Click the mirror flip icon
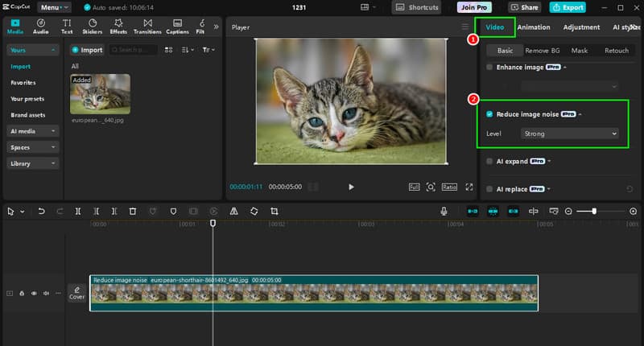The height and width of the screenshot is (346, 644). pos(233,212)
